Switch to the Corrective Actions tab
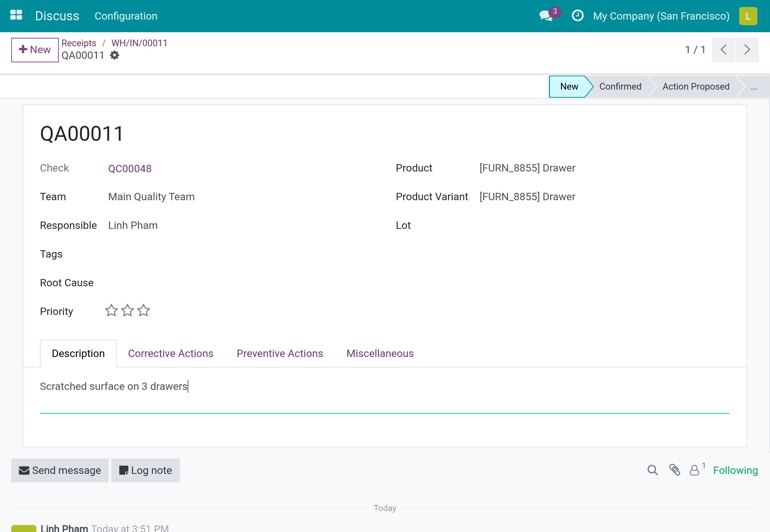This screenshot has width=770, height=532. tap(170, 353)
